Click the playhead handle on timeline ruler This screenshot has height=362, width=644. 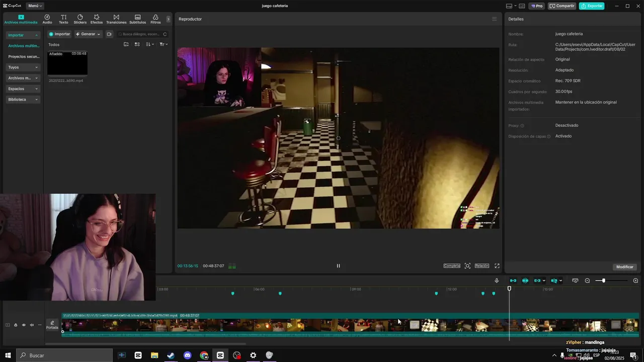pyautogui.click(x=509, y=289)
